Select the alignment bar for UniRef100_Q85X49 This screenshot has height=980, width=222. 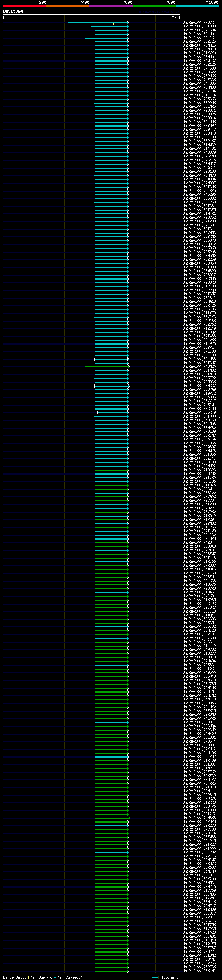coord(113,413)
